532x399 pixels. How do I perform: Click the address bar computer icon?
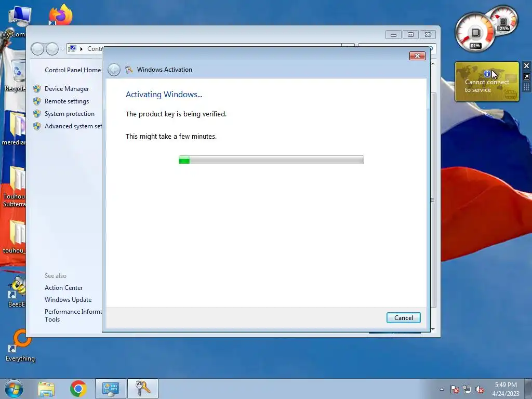click(x=72, y=48)
